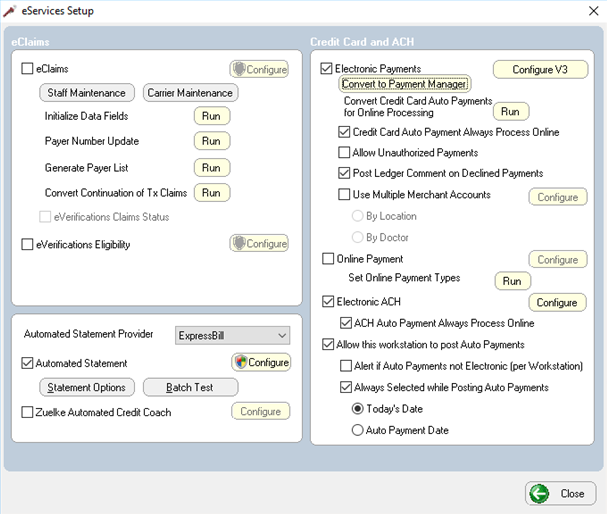The height and width of the screenshot is (514, 607).
Task: Click the Configure button next to eVerifications Eligibility
Action: (x=259, y=243)
